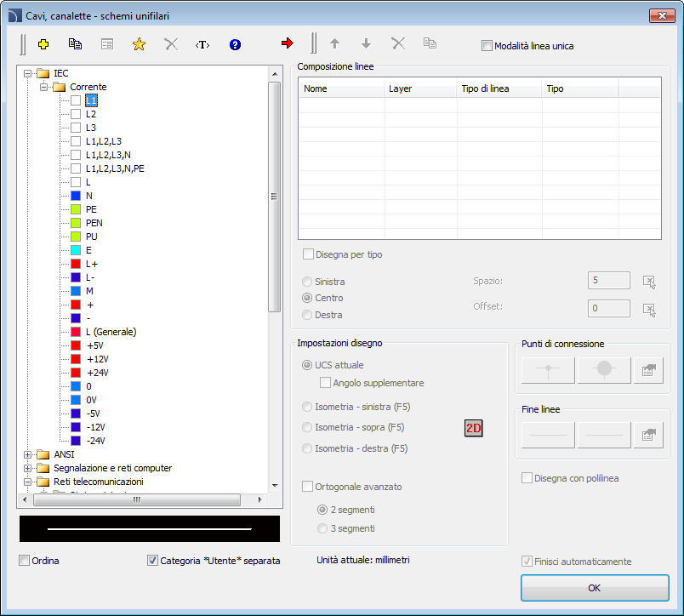Click the pick icon next to Spazio

649,282
